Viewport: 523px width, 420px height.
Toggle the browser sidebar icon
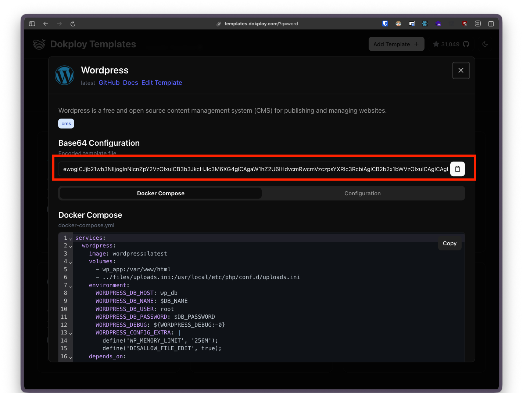(32, 24)
